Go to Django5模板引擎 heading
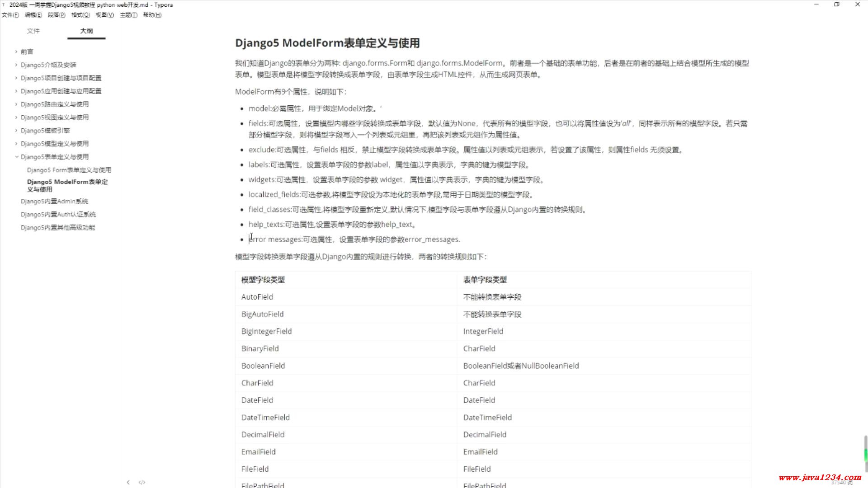This screenshot has width=868, height=488. coord(45,130)
